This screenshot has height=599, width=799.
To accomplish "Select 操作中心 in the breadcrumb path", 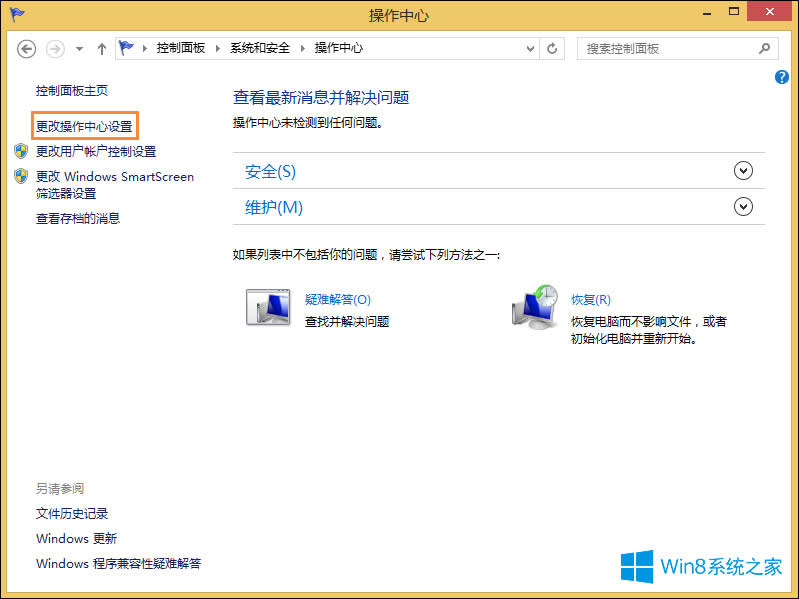I will [338, 48].
